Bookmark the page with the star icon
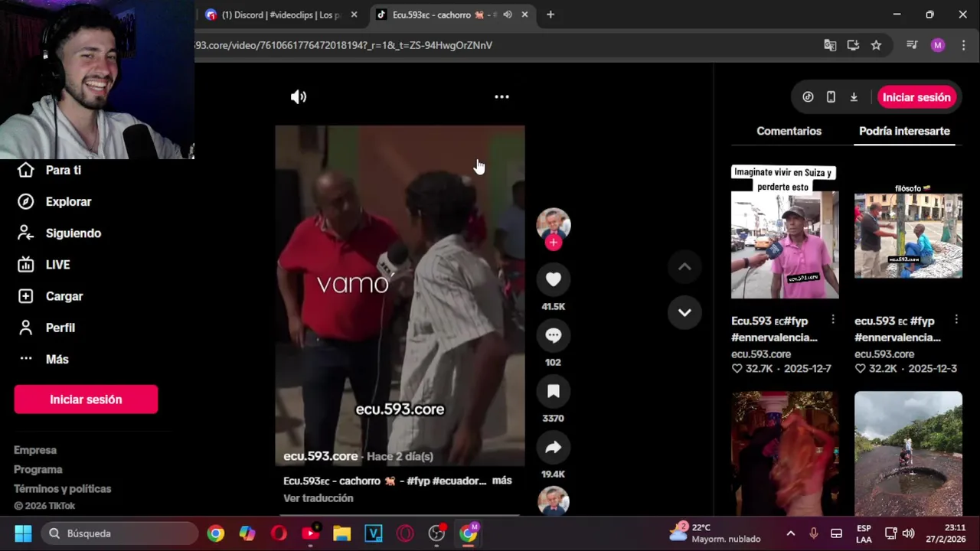The height and width of the screenshot is (551, 980). [x=876, y=45]
